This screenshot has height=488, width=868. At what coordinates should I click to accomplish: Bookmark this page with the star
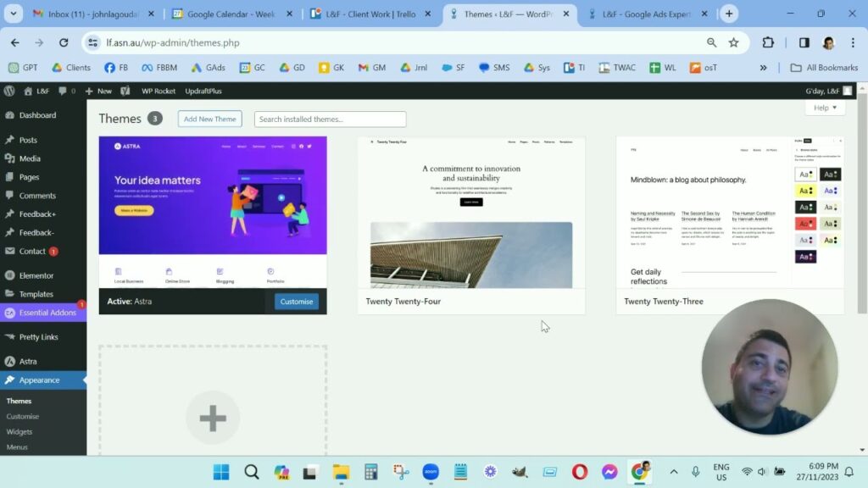pyautogui.click(x=733, y=42)
